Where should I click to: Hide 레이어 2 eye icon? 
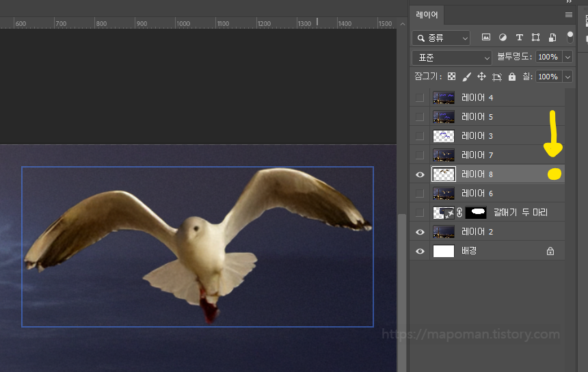coord(420,232)
